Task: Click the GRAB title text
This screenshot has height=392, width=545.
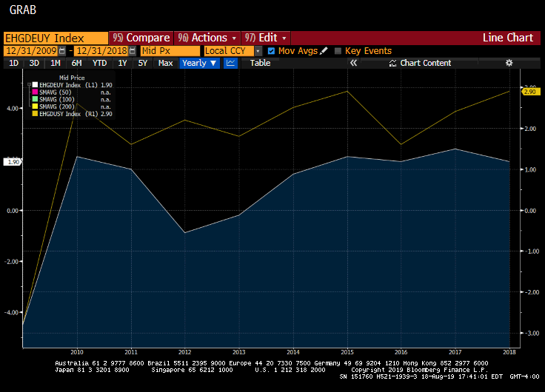Action: point(23,10)
